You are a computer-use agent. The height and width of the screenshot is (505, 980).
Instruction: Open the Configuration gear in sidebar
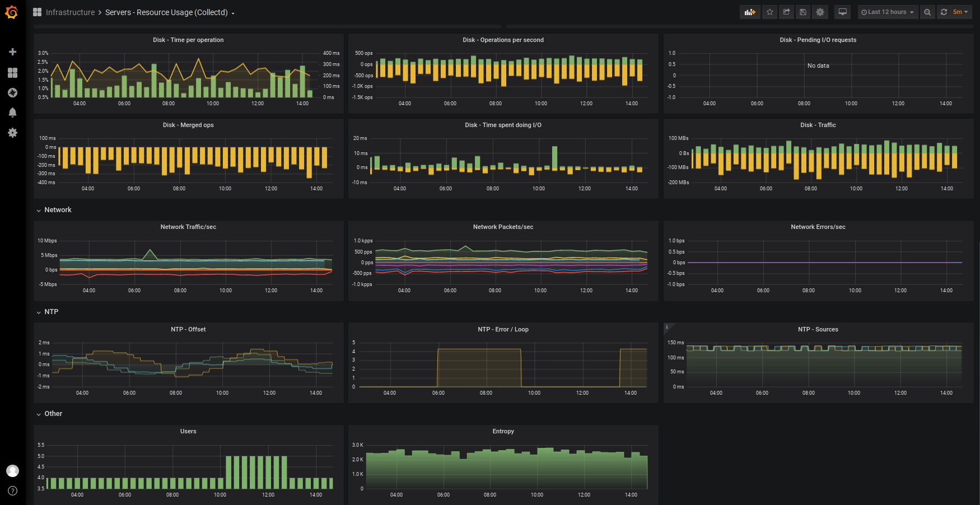pyautogui.click(x=12, y=133)
